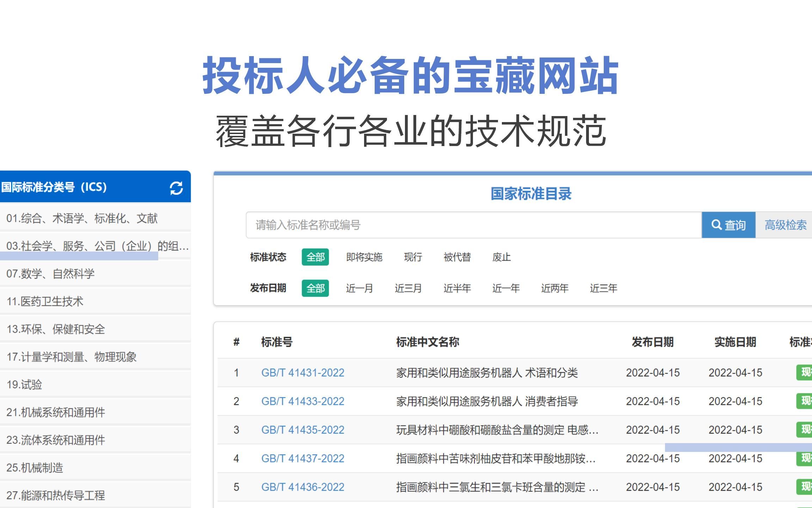The image size is (812, 508).
Task: Open category 03.社会学、服务、公司
Action: coord(95,246)
